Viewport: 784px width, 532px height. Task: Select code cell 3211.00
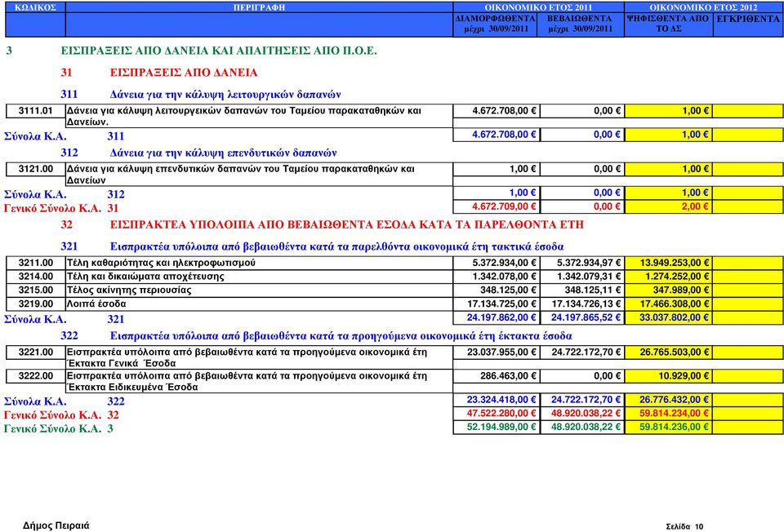click(35, 263)
